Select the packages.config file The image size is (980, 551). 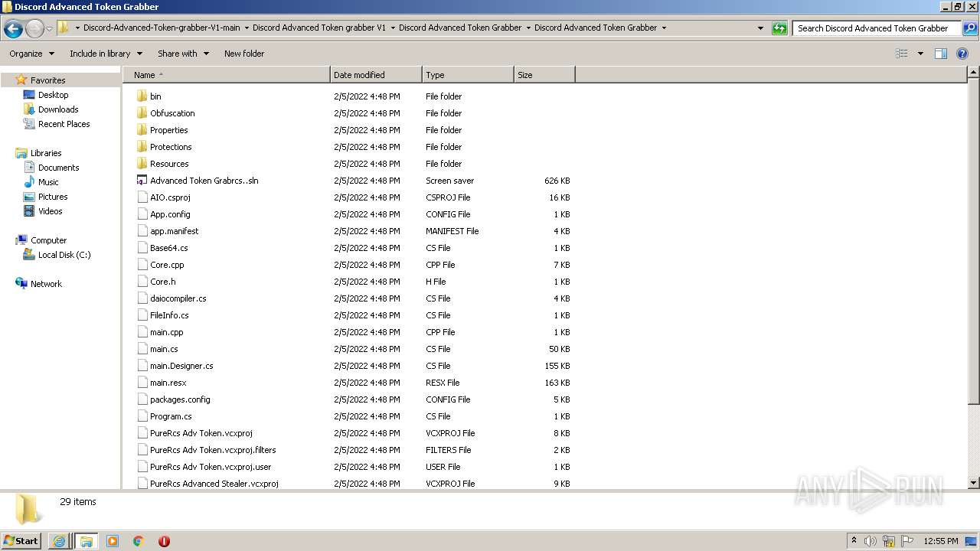point(180,399)
